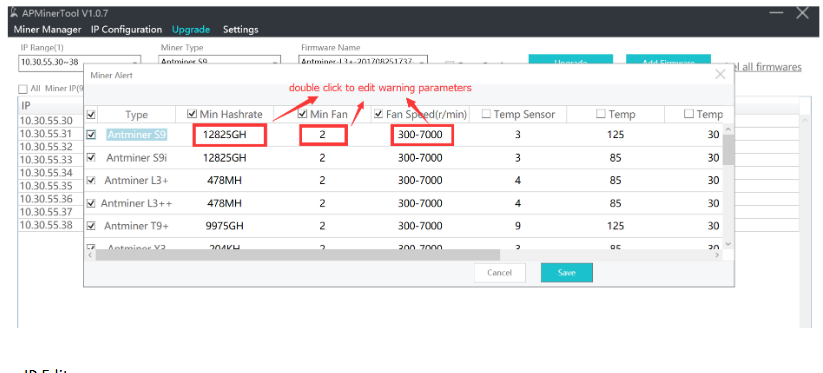Select 300-7000 fan speed for Antminer S9
This screenshot has width=823, height=373.
421,135
